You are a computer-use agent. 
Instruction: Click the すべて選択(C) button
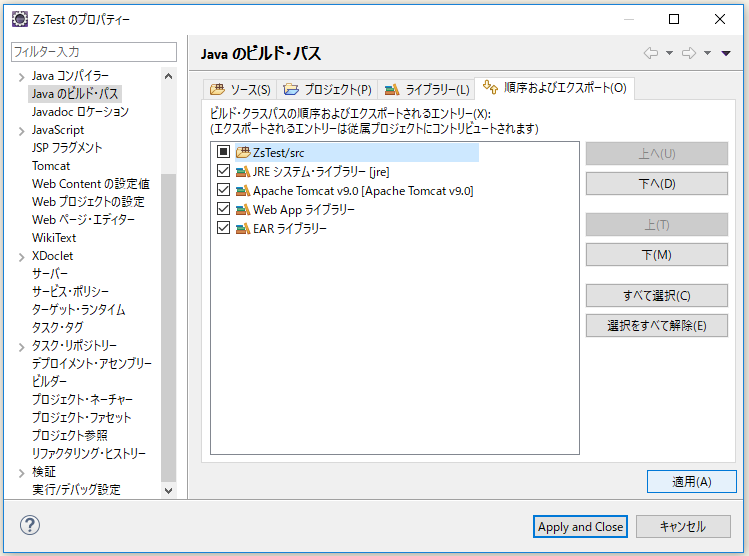pyautogui.click(x=657, y=296)
